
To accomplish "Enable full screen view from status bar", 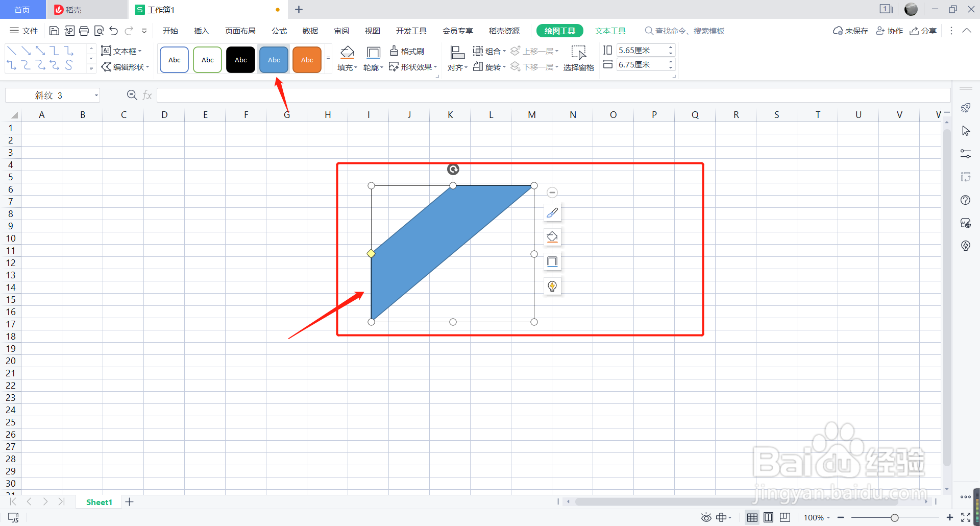I will [966, 517].
